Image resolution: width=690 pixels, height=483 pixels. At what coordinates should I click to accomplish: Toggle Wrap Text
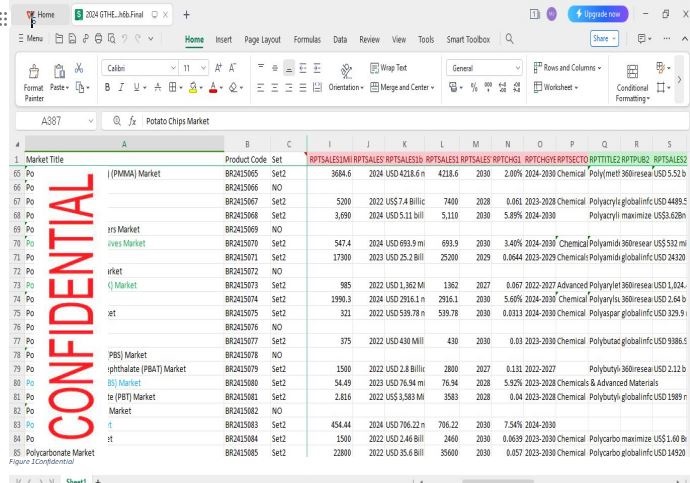point(388,68)
